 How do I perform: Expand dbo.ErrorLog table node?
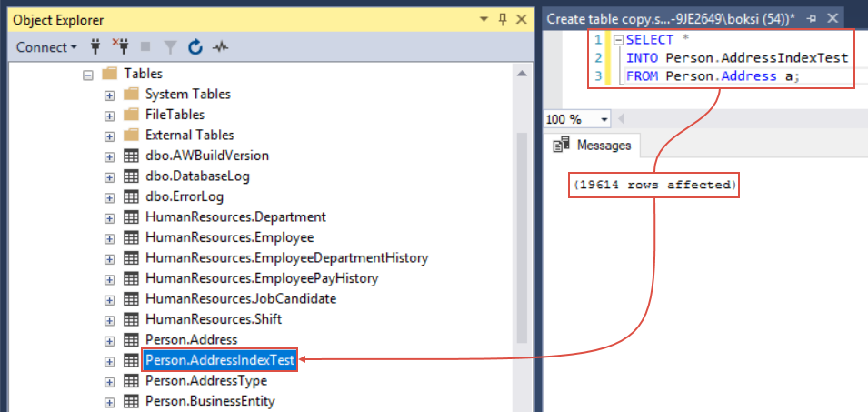pos(110,197)
